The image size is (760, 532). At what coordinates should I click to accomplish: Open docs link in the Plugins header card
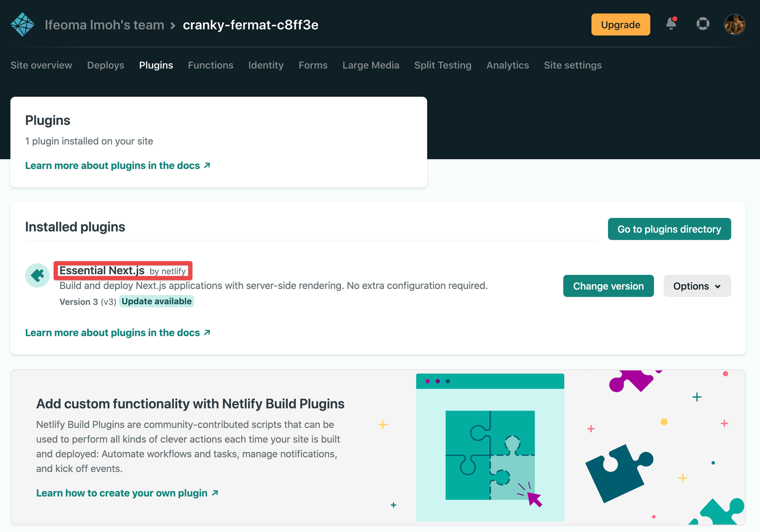117,166
